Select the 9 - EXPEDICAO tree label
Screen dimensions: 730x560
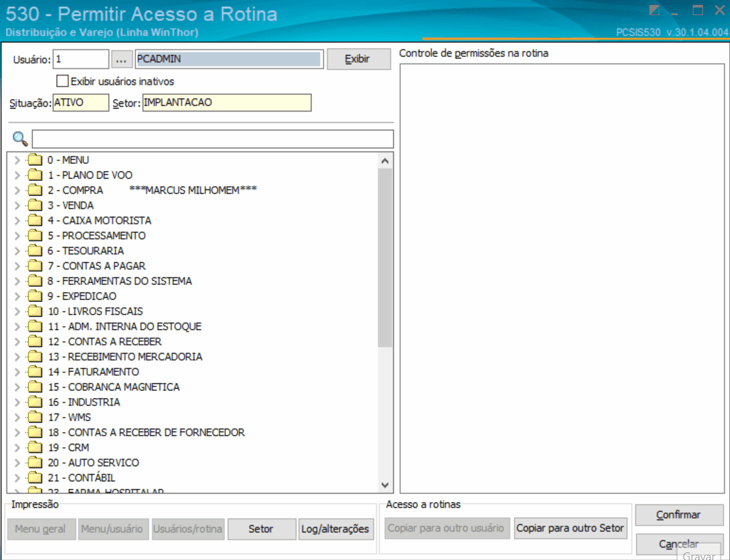pos(82,296)
